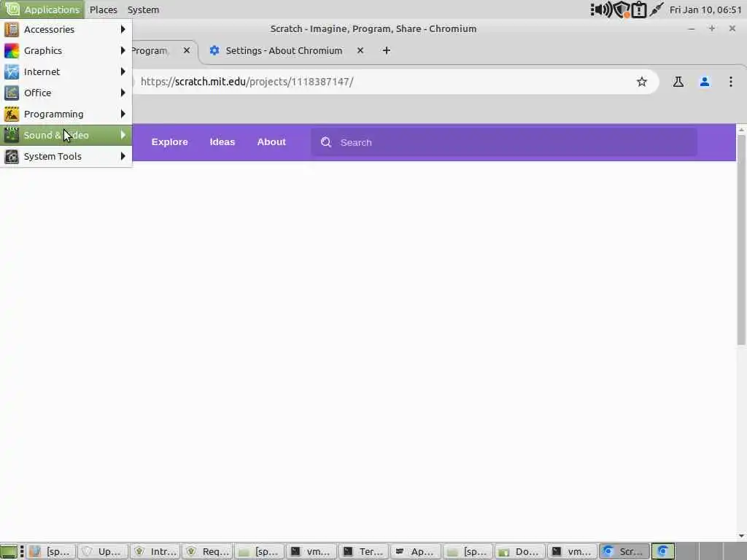
Task: Bookmark this page with the star icon
Action: point(642,82)
